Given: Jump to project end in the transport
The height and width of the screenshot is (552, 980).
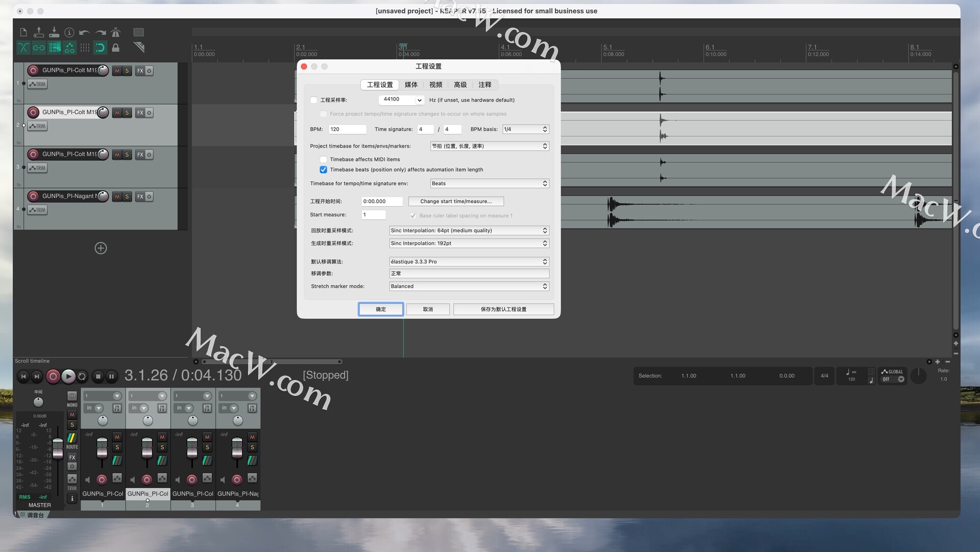Looking at the screenshot, I should 37,377.
